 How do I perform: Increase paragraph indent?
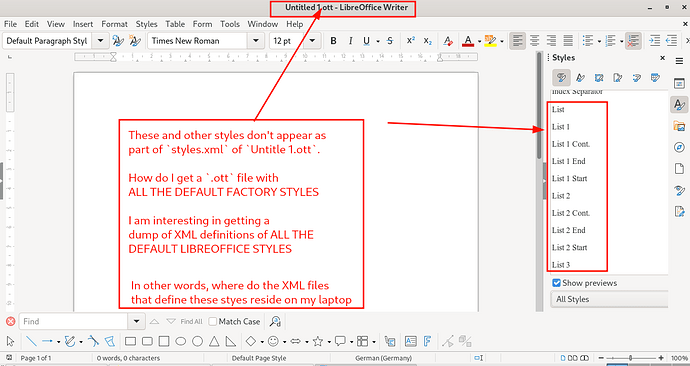(x=654, y=41)
